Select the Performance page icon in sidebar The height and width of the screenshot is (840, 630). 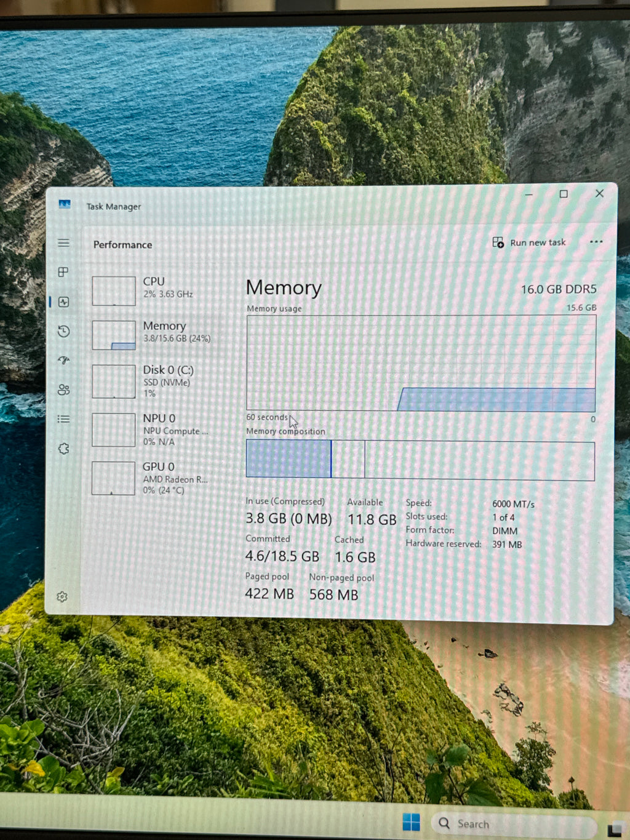point(64,302)
